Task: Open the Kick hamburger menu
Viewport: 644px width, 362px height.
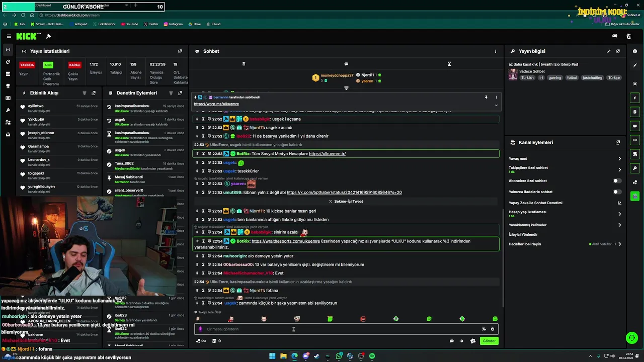Action: pos(9,36)
